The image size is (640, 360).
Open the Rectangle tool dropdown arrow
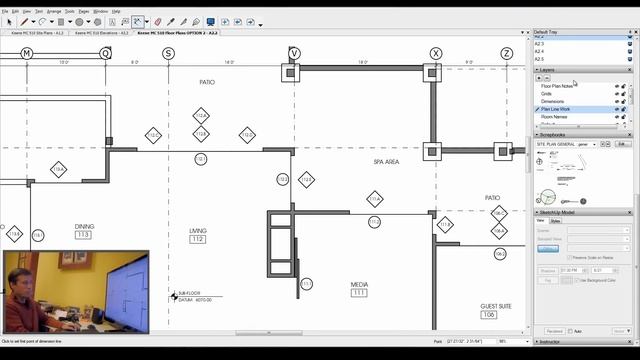[70, 22]
